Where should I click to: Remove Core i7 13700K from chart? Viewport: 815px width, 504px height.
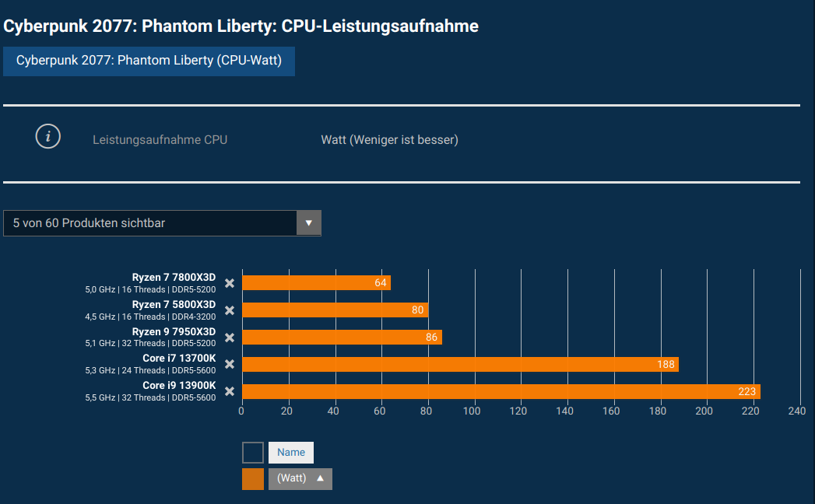tap(229, 364)
